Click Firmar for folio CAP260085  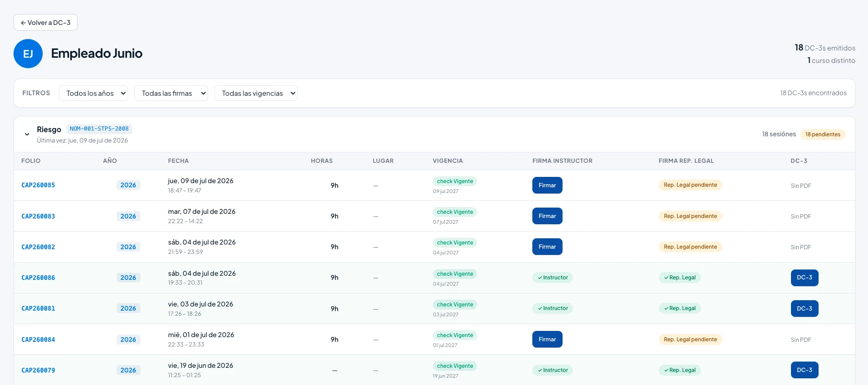(x=547, y=185)
